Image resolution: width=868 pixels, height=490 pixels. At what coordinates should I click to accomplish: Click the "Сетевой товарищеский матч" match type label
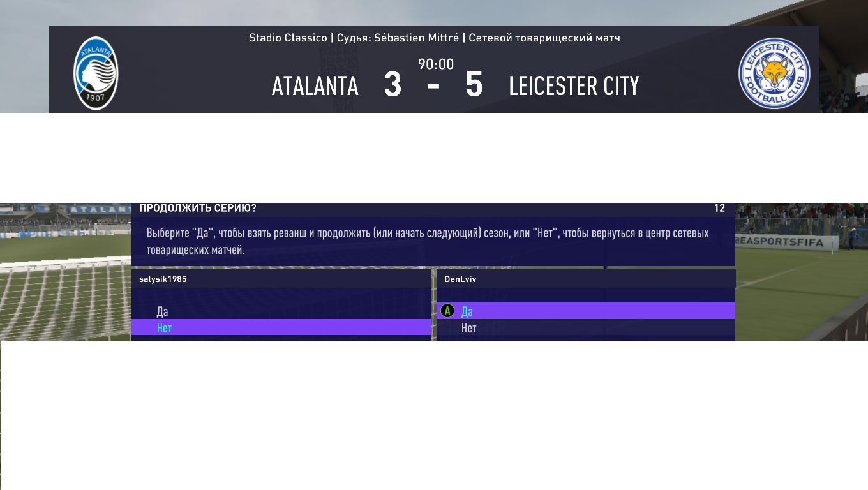click(x=544, y=38)
